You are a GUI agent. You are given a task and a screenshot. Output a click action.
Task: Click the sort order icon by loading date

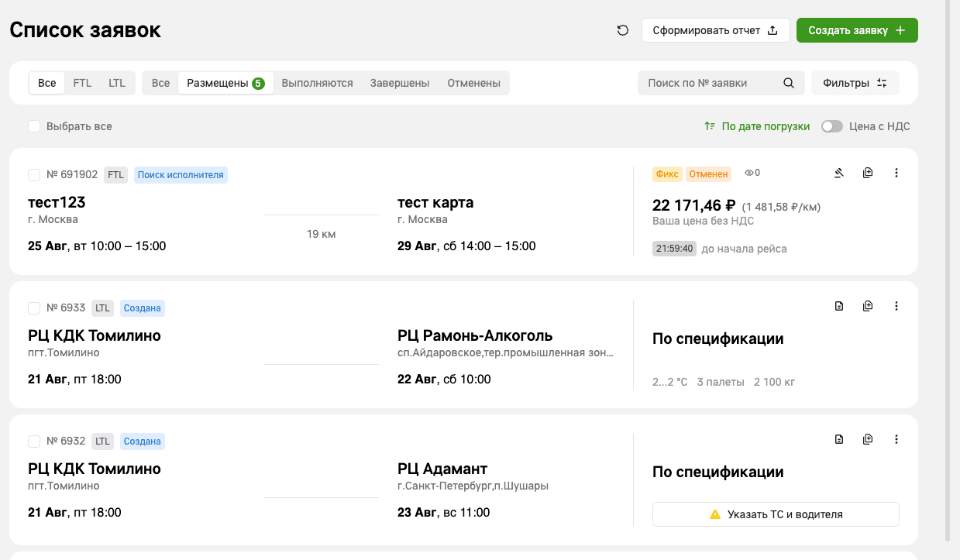tap(709, 126)
